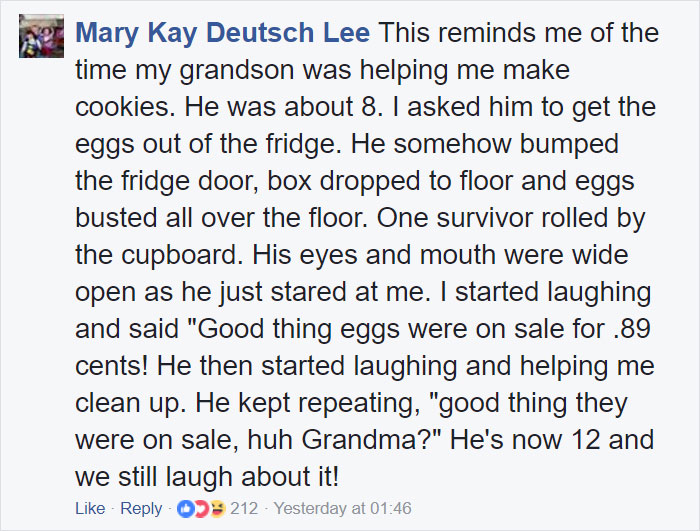The width and height of the screenshot is (700, 531).
Task: Visit the commenter's page via bold name
Action: coord(223,33)
